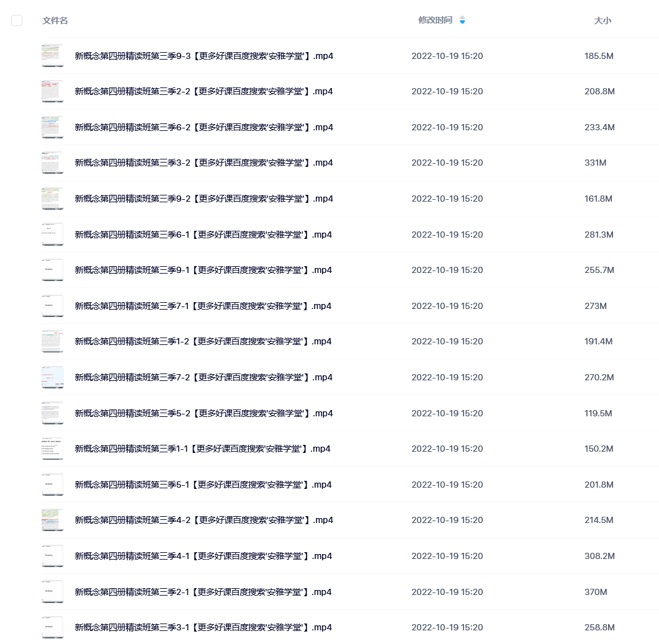Open the 第三季7-2 video icon
The width and height of the screenshot is (659, 644).
tap(53, 377)
